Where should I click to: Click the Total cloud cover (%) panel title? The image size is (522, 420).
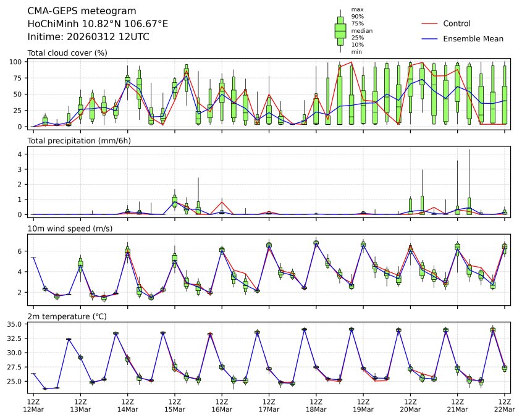point(67,53)
